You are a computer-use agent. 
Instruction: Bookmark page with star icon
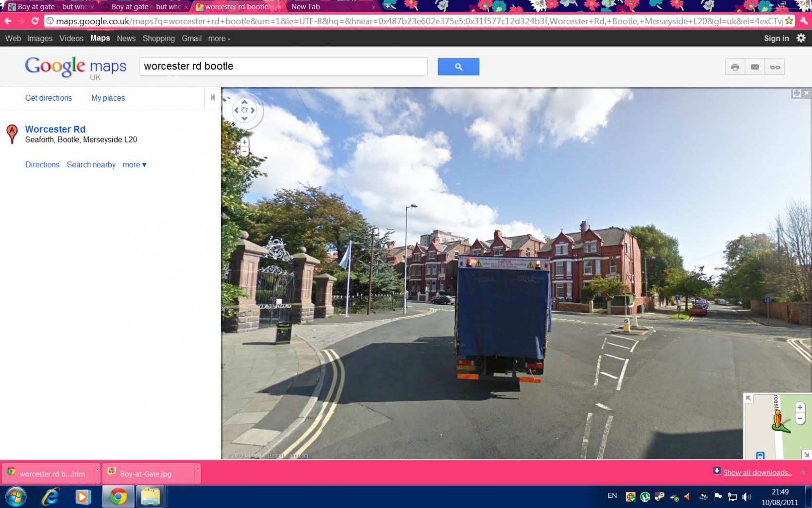coord(789,21)
